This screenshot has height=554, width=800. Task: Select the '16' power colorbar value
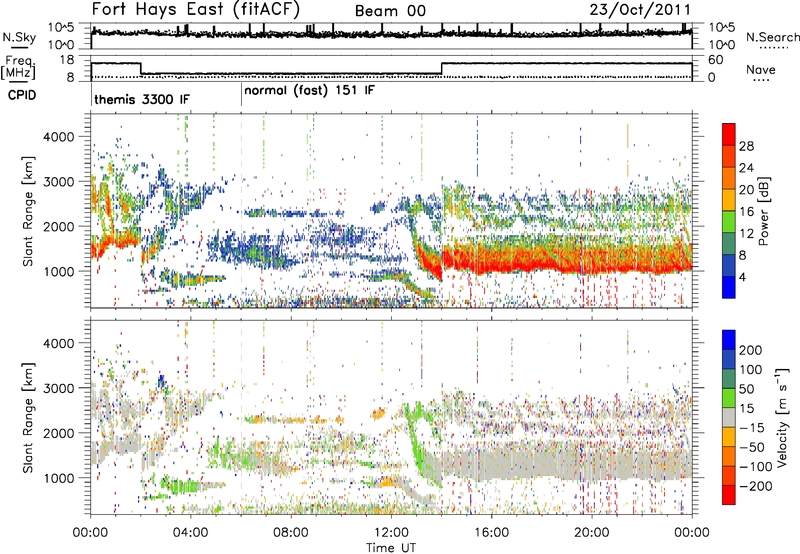tap(746, 212)
